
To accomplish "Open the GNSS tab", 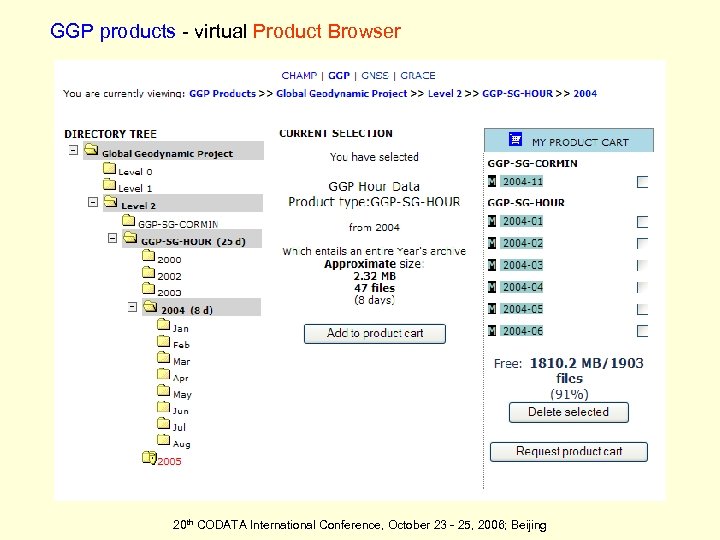I will 375,76.
